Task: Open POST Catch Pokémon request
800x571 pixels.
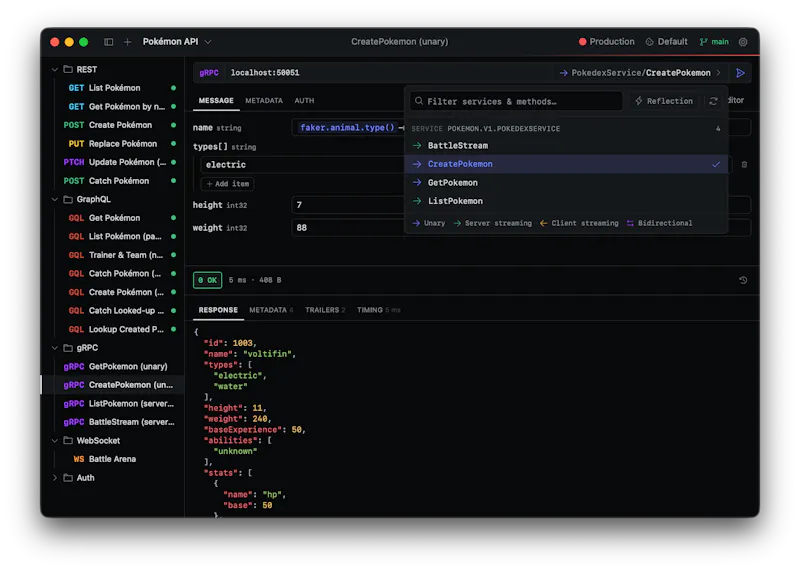Action: (x=115, y=181)
